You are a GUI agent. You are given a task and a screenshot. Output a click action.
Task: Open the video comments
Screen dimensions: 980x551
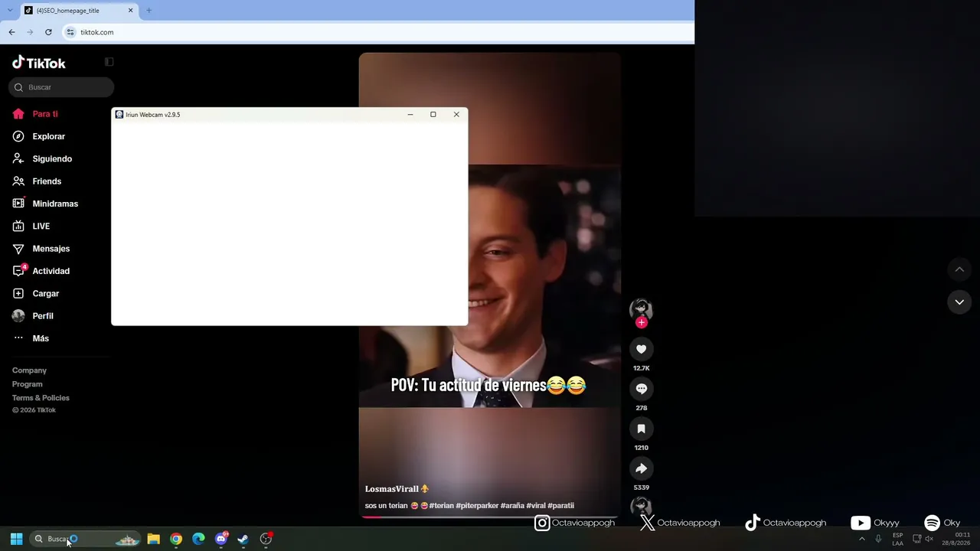642,389
